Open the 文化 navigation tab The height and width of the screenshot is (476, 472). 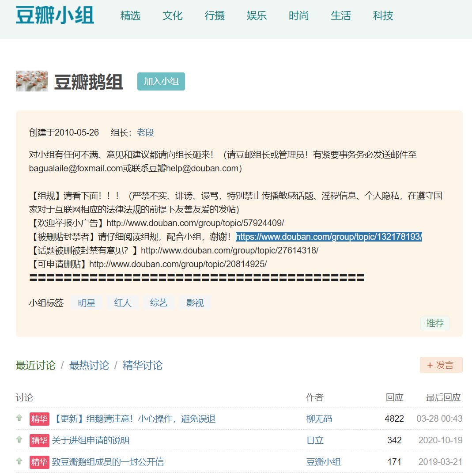[172, 15]
